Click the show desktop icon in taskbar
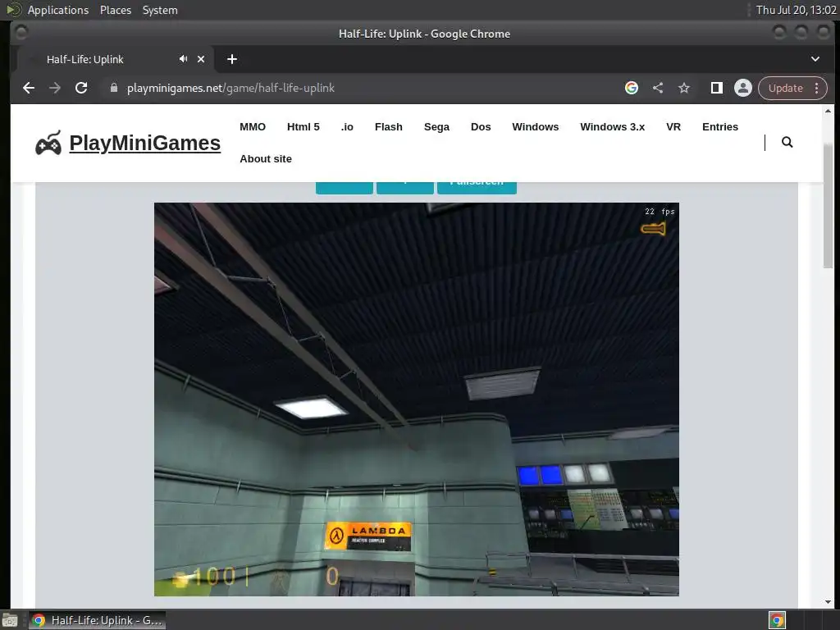The height and width of the screenshot is (630, 840). 10,620
